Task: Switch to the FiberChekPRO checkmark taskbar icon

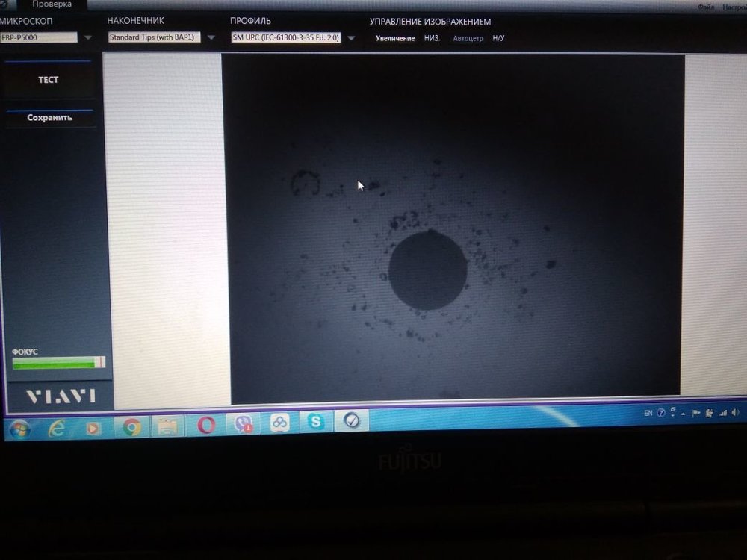Action: 352,421
